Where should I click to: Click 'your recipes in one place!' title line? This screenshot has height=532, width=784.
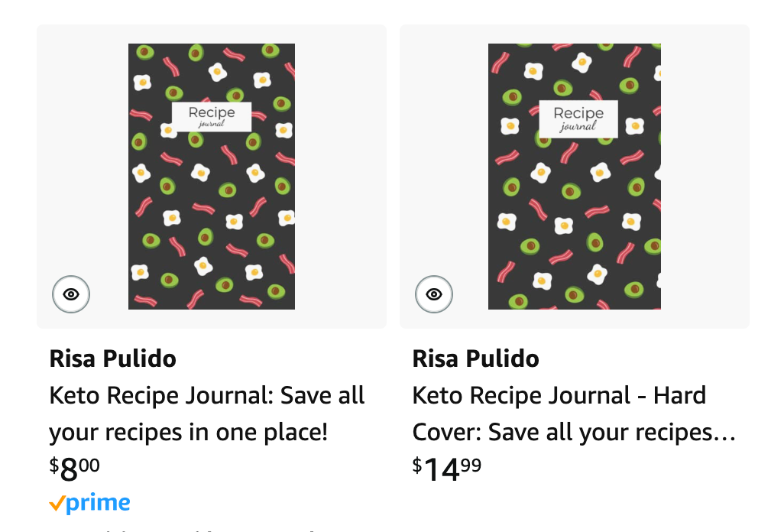point(188,433)
